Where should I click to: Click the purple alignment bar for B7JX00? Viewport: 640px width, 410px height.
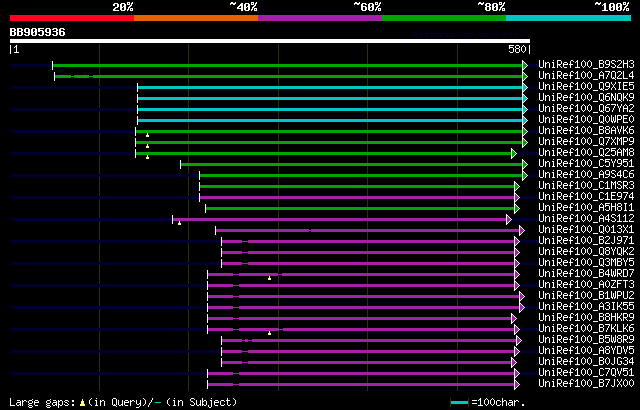[361, 385]
